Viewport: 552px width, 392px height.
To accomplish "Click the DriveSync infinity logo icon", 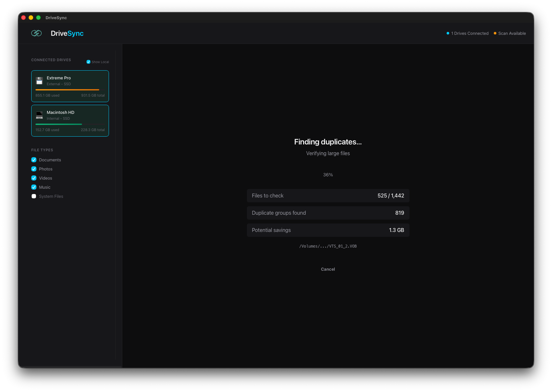I will coord(36,33).
